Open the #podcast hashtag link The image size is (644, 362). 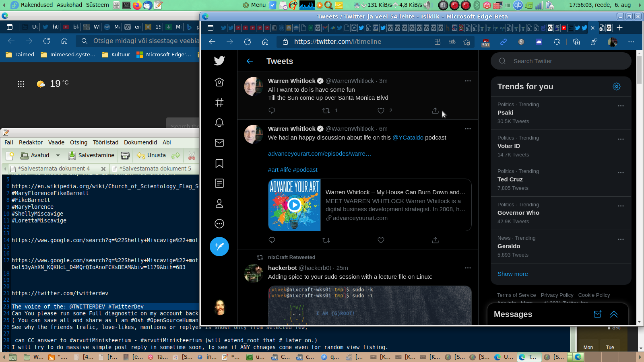pos(305,170)
